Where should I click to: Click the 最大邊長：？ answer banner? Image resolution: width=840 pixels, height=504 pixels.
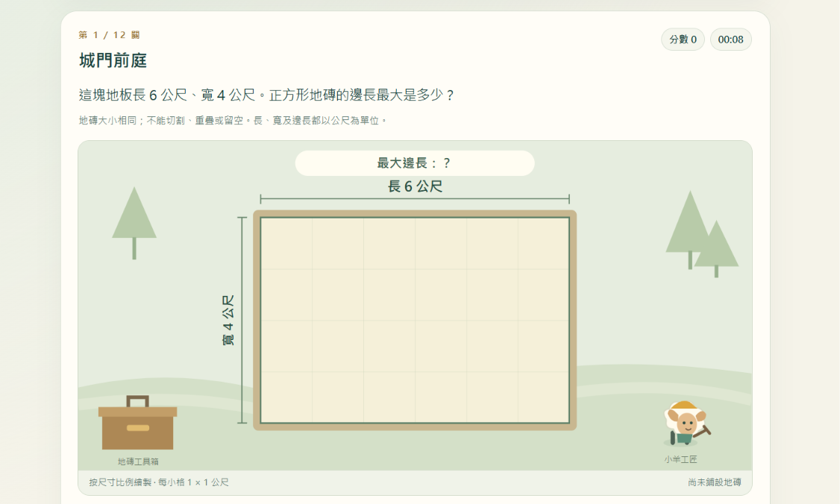[415, 163]
